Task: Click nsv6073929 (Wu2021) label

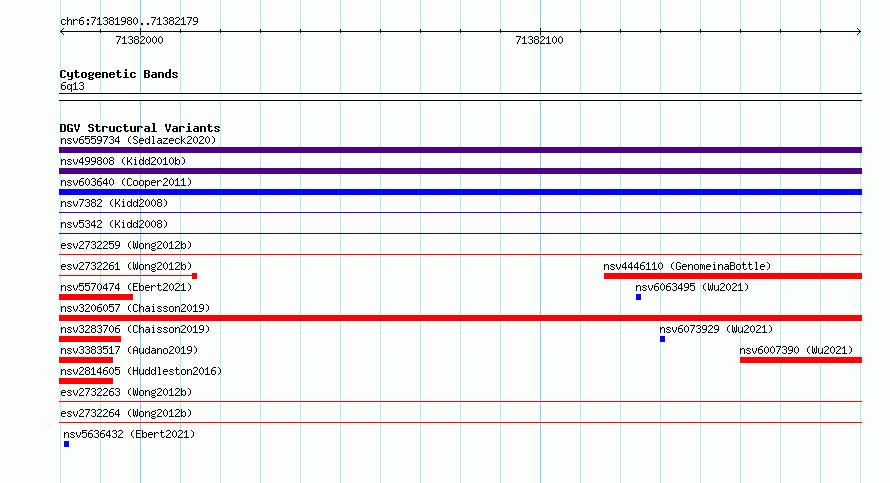Action: [x=716, y=329]
